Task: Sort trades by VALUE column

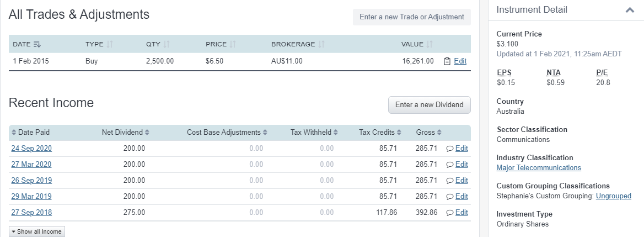Action: (x=417, y=44)
